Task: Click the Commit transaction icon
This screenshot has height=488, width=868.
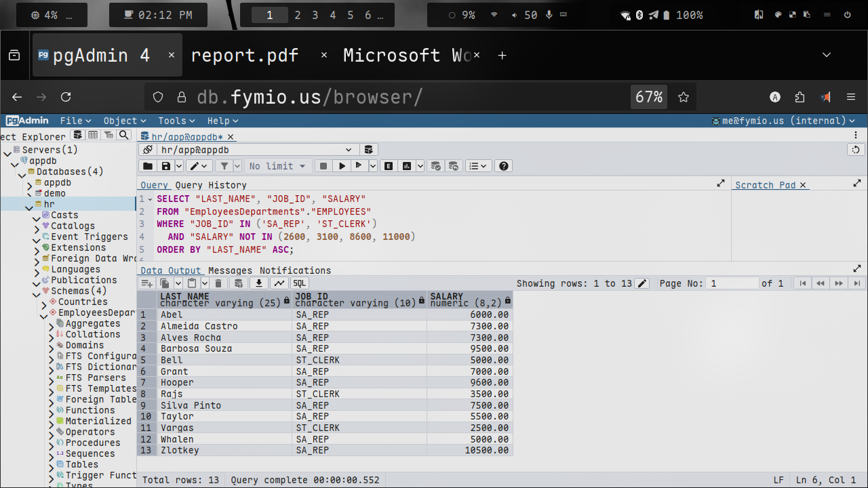Action: click(436, 166)
